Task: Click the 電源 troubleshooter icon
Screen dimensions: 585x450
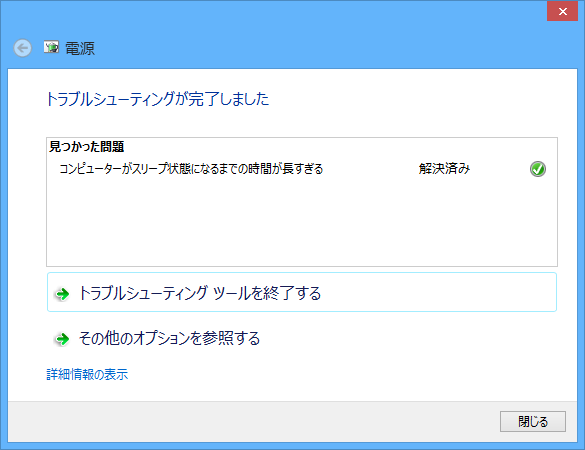Action: tap(51, 47)
